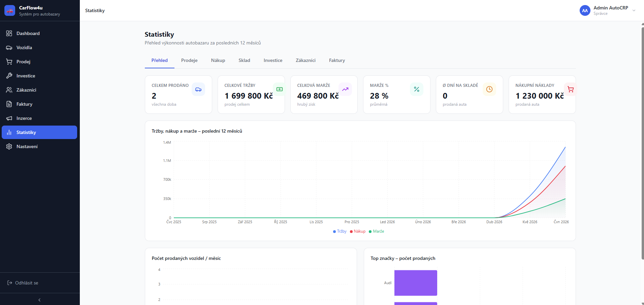This screenshot has width=644, height=305.
Task: Click the logout arrow icon
Action: tap(10, 283)
